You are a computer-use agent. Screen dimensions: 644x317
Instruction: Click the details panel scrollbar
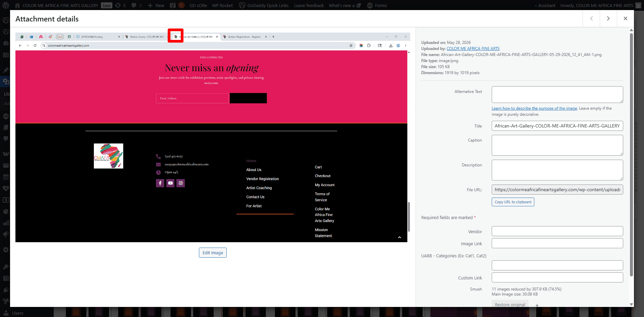pyautogui.click(x=631, y=154)
